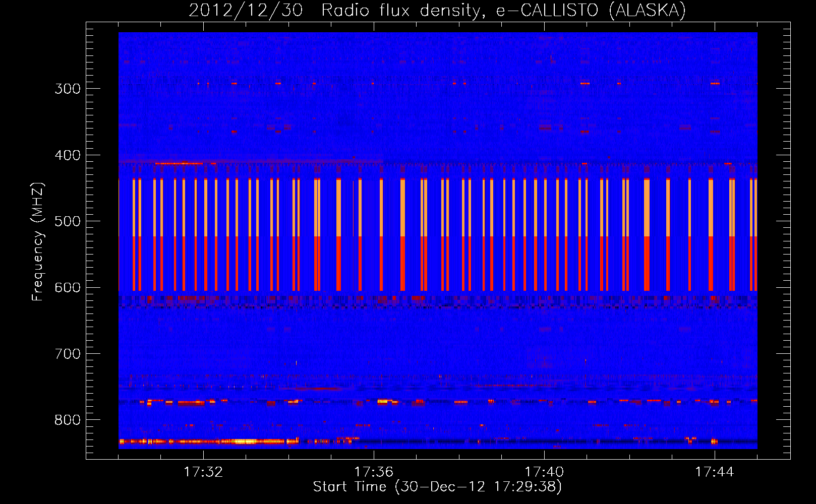
Task: Click the 17:36 time tick label
Action: click(x=374, y=472)
